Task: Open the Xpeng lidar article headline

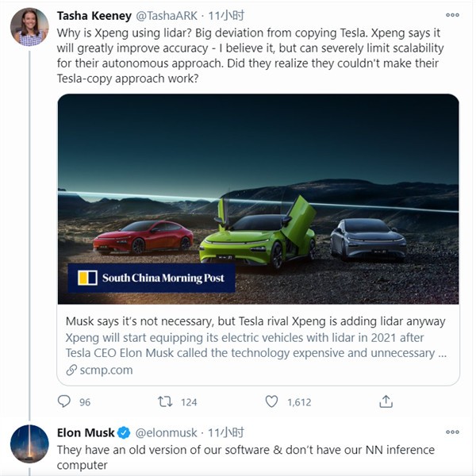Action: 255,321
